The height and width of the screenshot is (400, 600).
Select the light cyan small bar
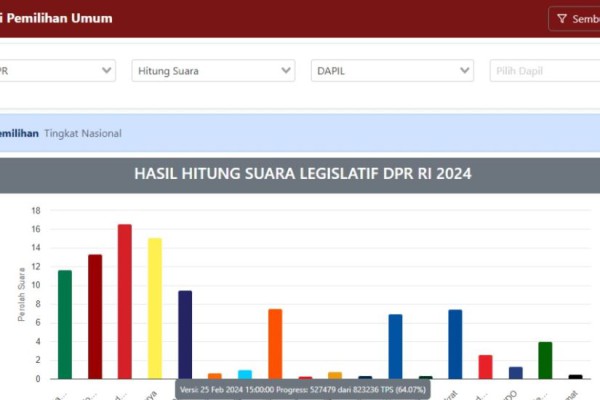click(245, 374)
